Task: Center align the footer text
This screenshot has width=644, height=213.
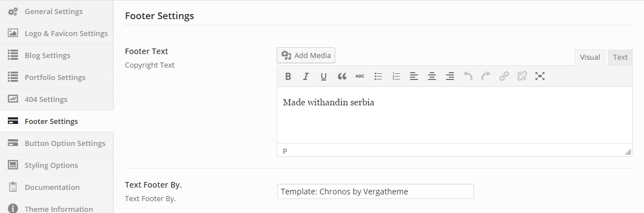Action: 431,77
